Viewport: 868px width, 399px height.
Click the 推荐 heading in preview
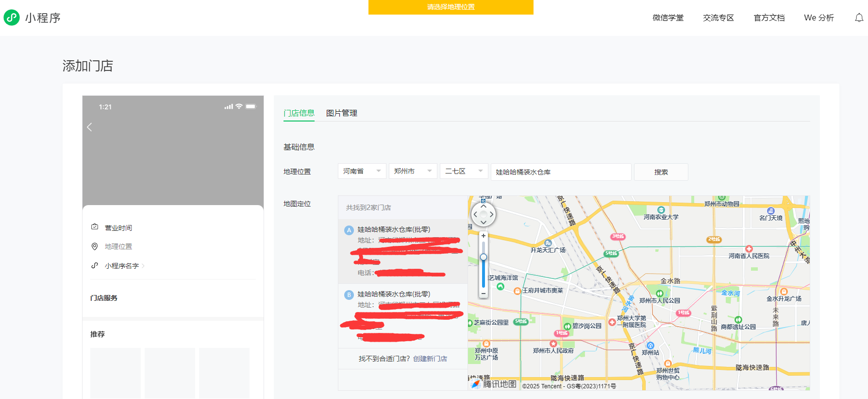pos(98,334)
